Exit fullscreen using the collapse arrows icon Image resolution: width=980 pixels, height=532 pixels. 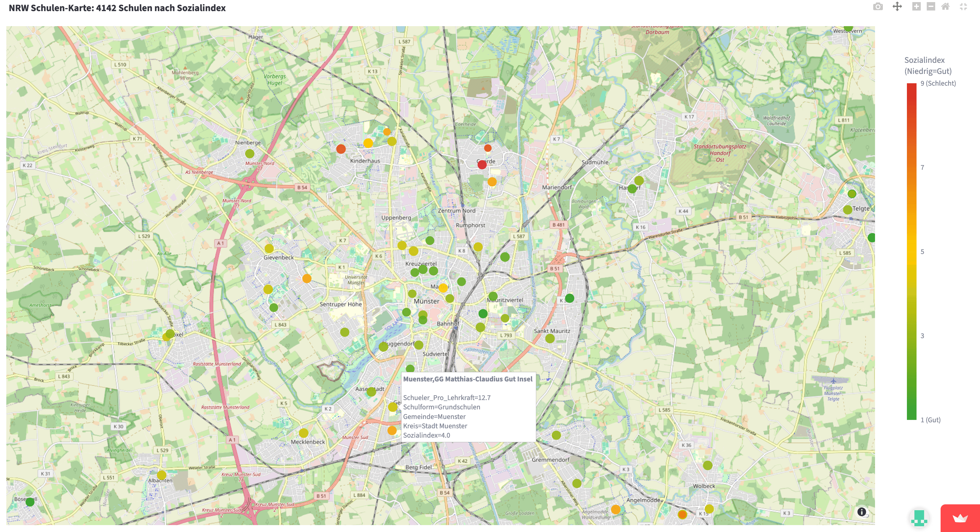point(963,7)
